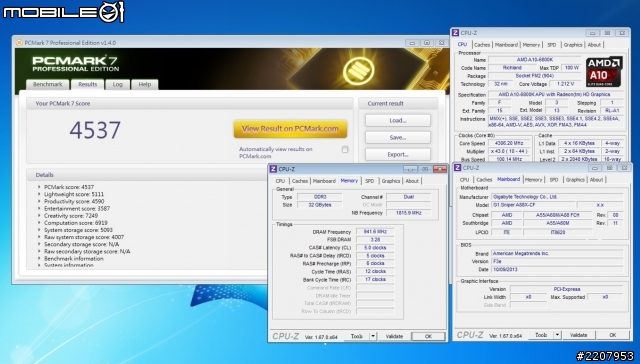Open Memory tab in Mainboard CPU-Z window
The height and width of the screenshot is (364, 640).
(533, 180)
